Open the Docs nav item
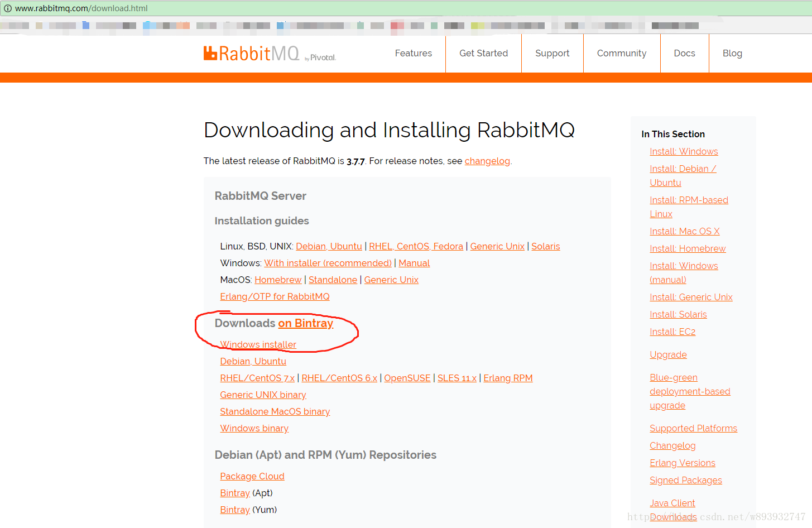The image size is (812, 528). (685, 53)
